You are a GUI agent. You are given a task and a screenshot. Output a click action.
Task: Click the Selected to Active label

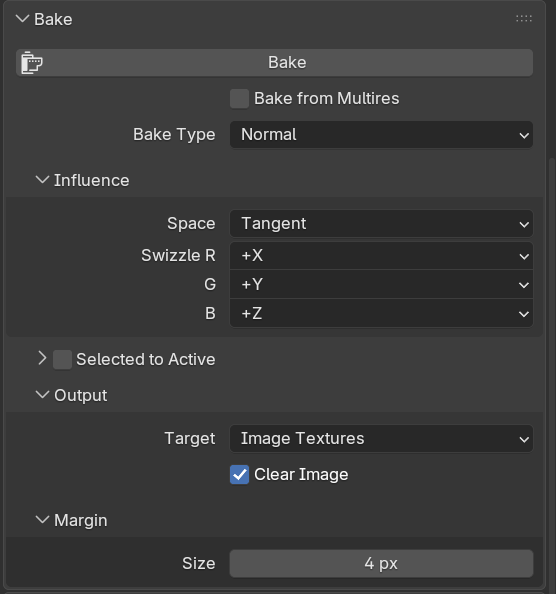[146, 359]
